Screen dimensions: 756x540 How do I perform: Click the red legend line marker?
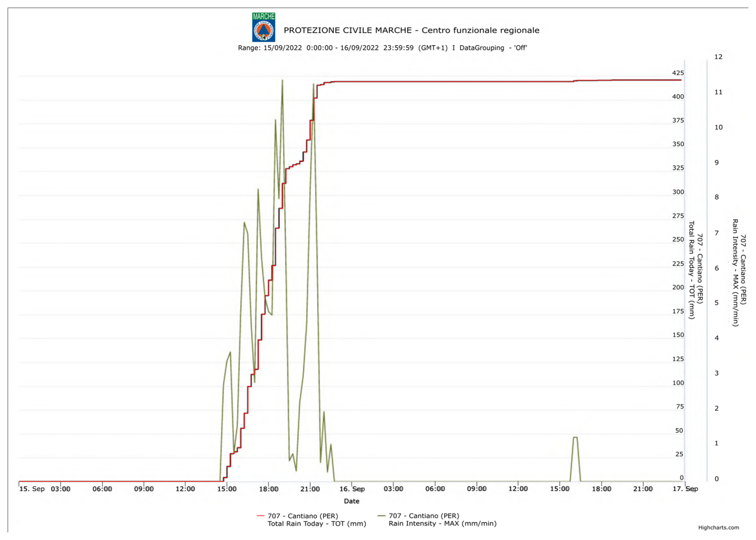(261, 516)
